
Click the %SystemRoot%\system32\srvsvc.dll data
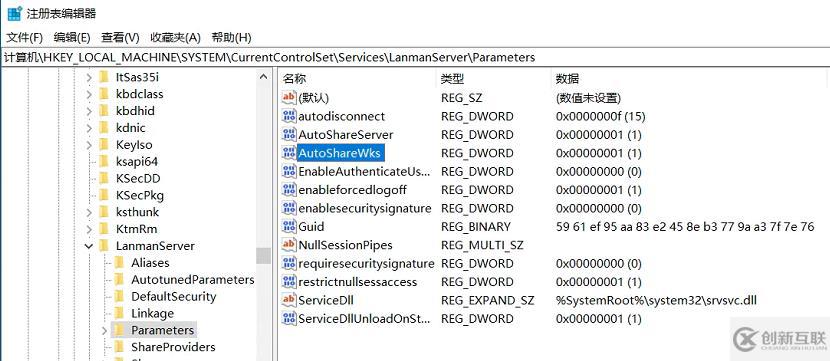click(656, 300)
